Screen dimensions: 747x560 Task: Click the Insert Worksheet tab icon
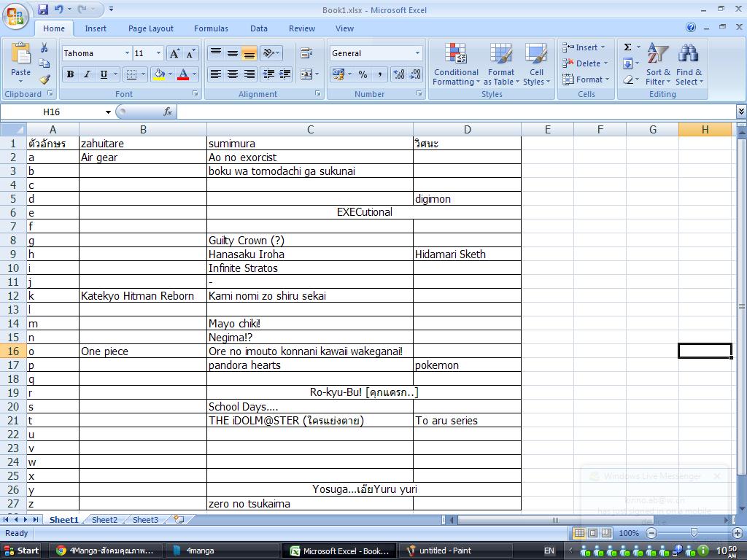click(x=179, y=519)
